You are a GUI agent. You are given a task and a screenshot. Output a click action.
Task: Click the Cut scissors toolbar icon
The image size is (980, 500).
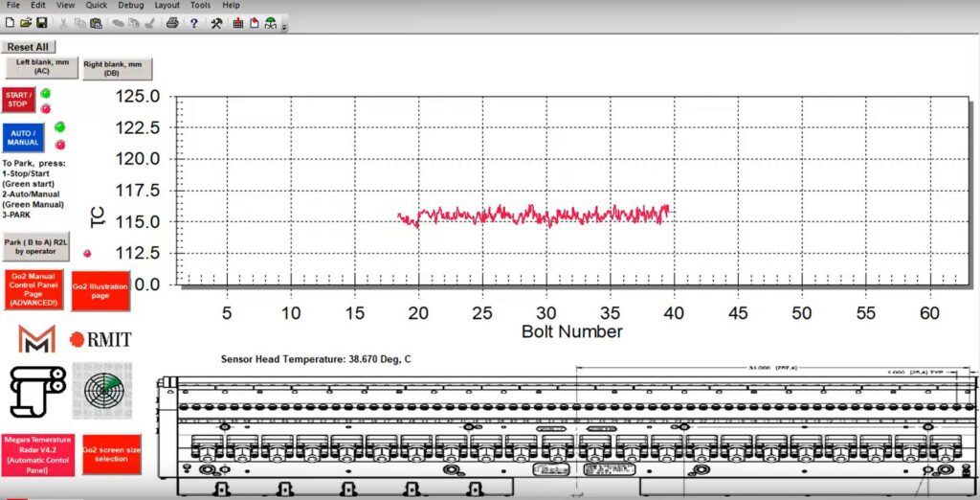click(64, 23)
